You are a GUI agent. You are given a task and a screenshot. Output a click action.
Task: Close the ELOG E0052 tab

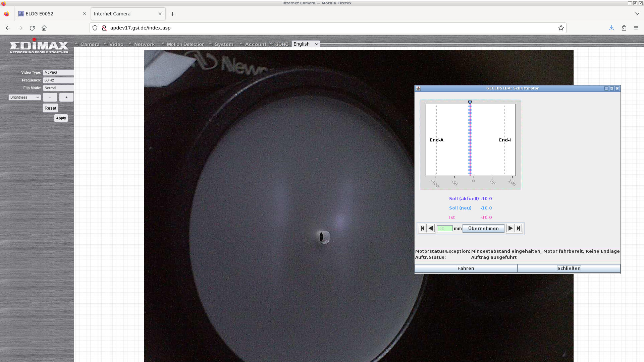tap(85, 14)
